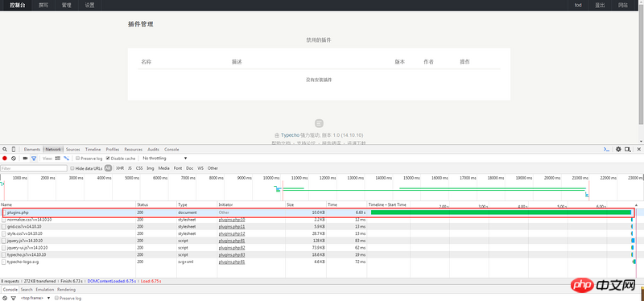
Task: Uncheck the Disable cache checkbox
Action: (108, 158)
